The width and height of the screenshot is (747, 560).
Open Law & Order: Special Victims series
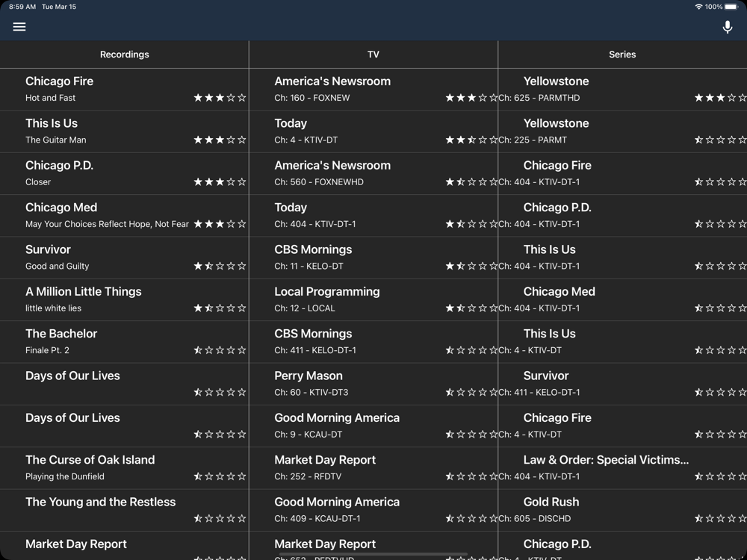pyautogui.click(x=623, y=467)
